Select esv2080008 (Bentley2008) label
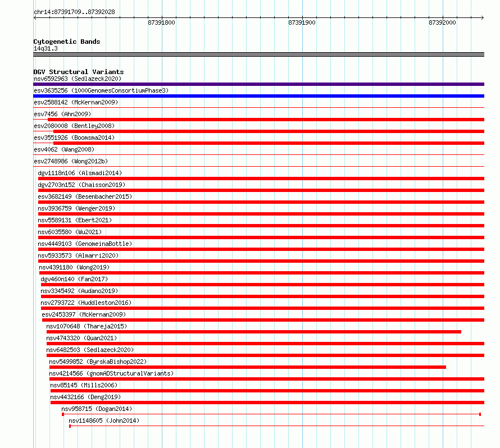 coord(74,126)
